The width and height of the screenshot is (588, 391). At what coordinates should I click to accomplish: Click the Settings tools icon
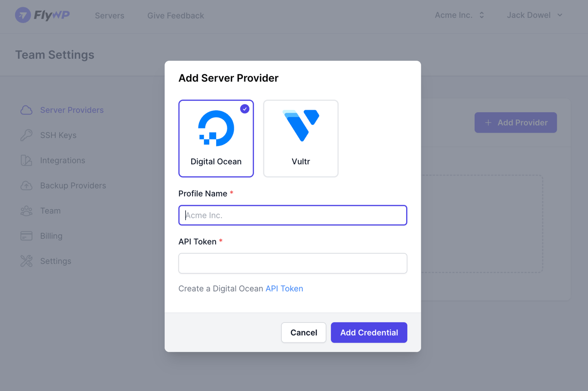coord(26,261)
